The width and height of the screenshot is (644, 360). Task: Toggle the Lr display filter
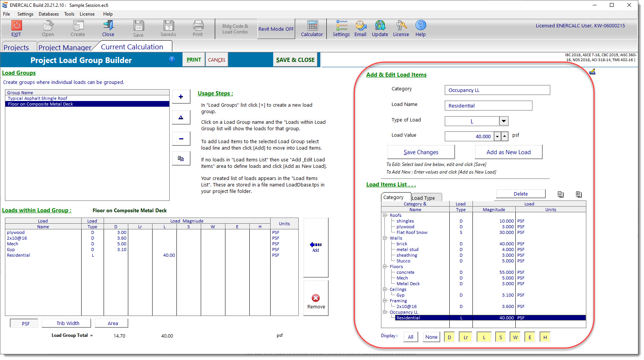point(465,337)
